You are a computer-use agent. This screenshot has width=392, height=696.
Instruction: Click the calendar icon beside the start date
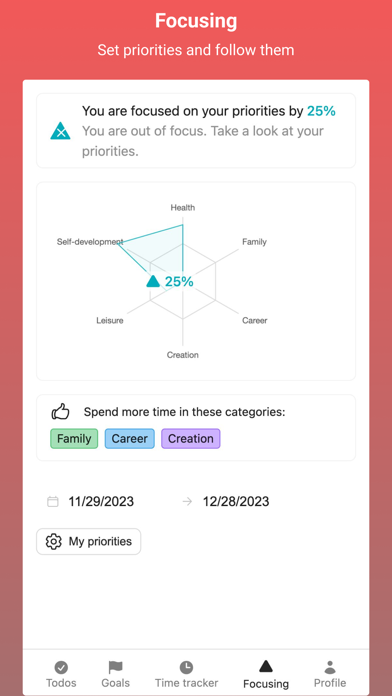click(53, 502)
